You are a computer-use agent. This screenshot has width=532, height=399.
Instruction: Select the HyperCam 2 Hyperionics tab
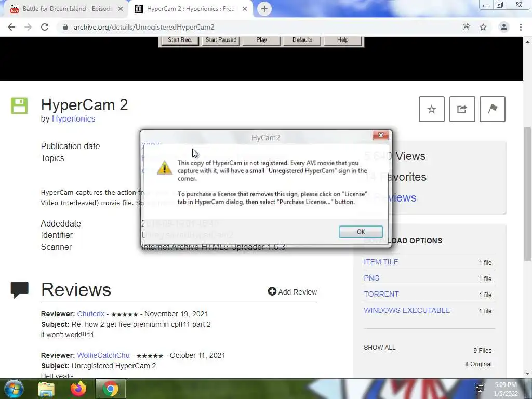click(x=190, y=9)
